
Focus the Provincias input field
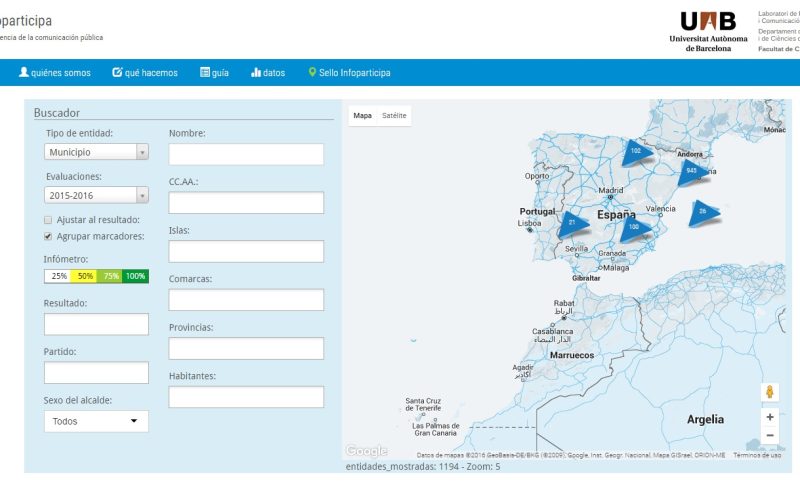click(246, 348)
